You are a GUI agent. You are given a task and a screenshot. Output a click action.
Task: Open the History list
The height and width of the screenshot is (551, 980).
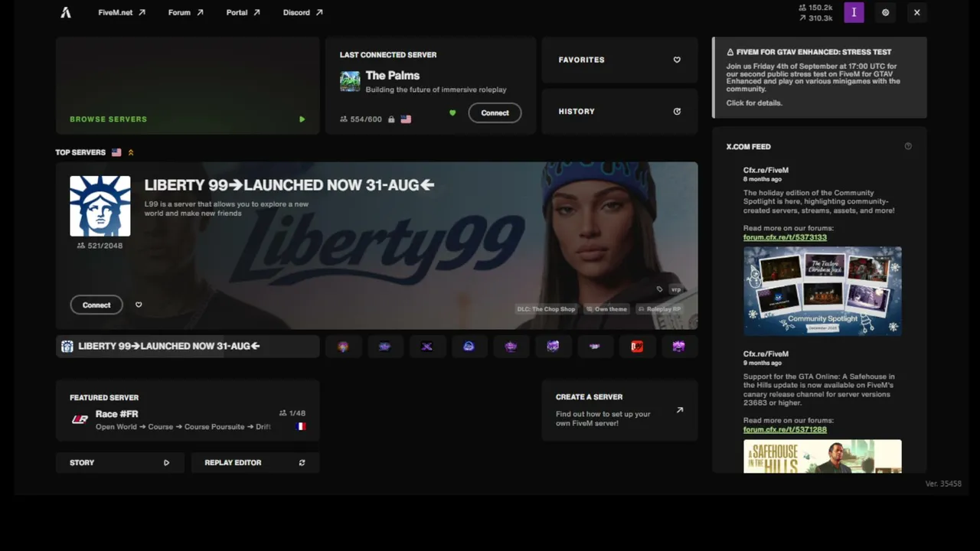(x=619, y=112)
